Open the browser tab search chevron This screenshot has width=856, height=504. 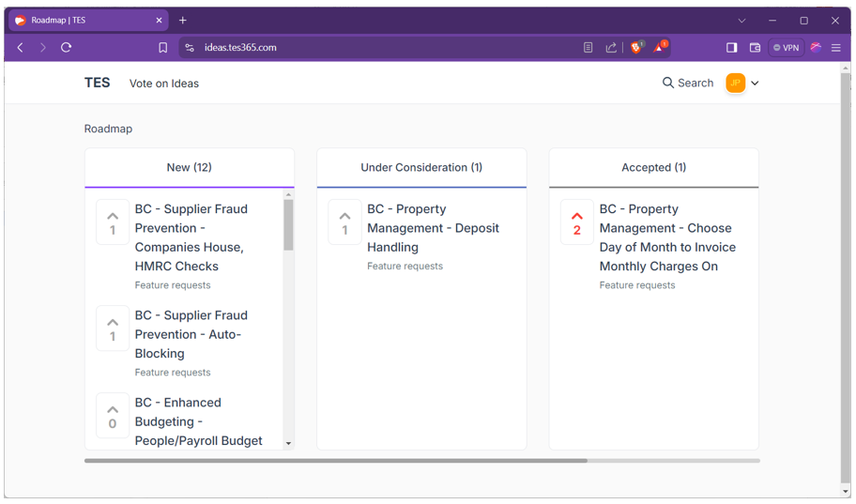click(741, 21)
